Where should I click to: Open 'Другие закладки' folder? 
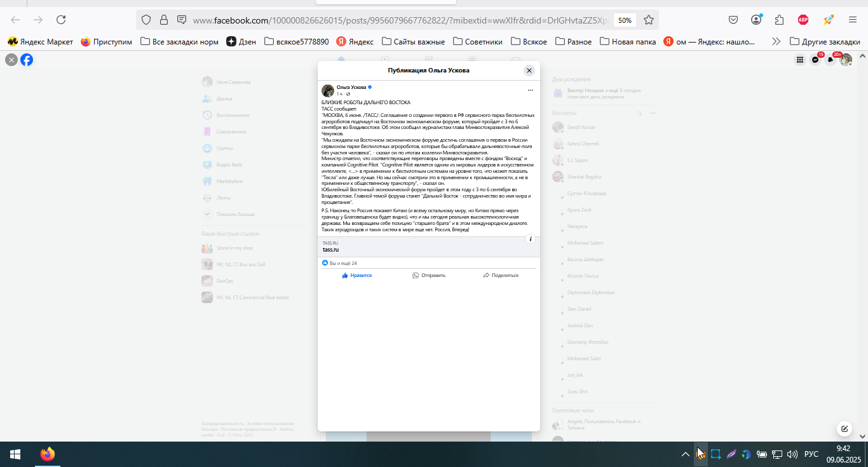tap(825, 42)
